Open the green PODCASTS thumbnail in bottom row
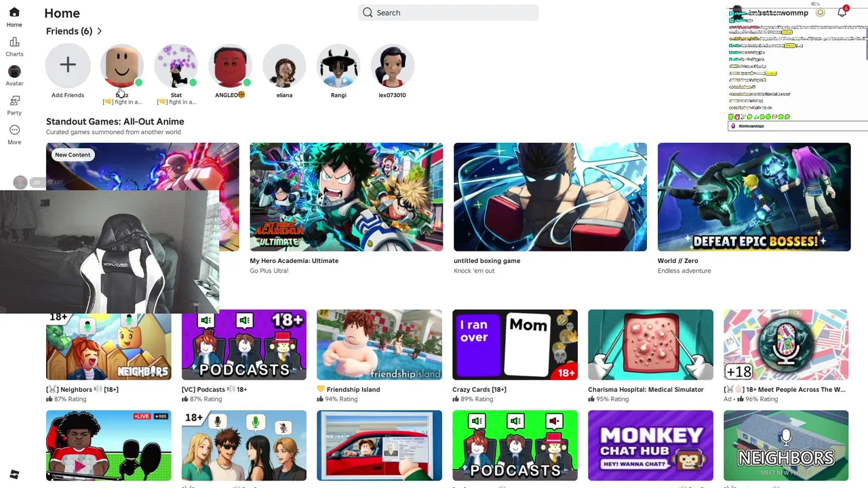Image resolution: width=868 pixels, height=488 pixels. (515, 445)
